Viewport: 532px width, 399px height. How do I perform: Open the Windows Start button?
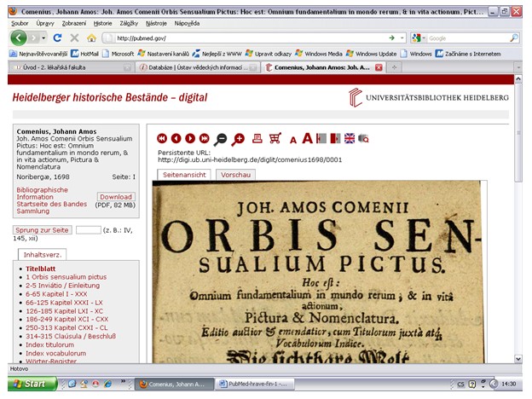tap(32, 384)
